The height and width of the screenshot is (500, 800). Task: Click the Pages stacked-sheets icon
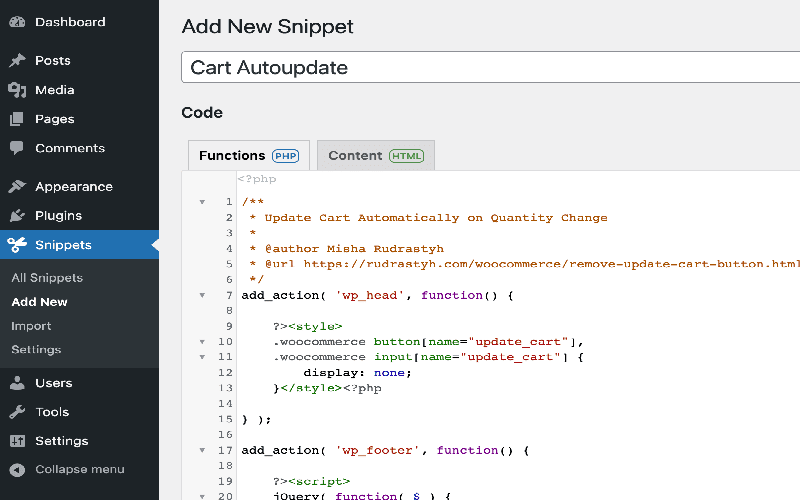pyautogui.click(x=17, y=119)
